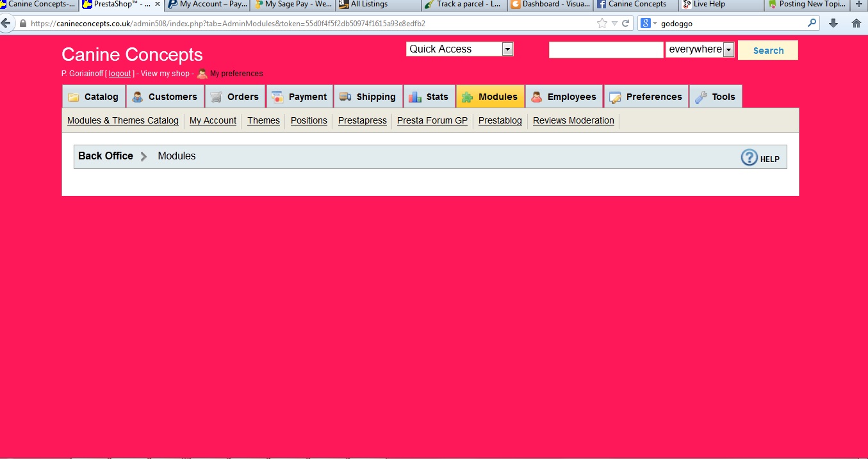Switch to the All Listings browser tab

tap(378, 4)
